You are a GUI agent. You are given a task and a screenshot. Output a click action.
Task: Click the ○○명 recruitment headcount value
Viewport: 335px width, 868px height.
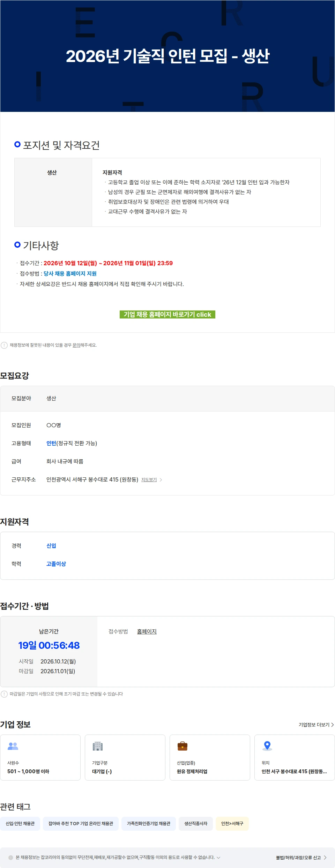(54, 425)
